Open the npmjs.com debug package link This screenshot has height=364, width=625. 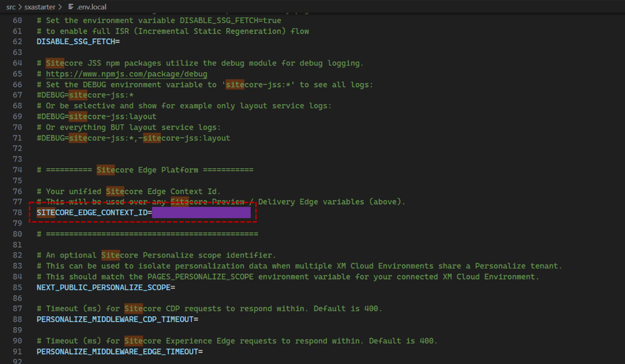click(126, 74)
